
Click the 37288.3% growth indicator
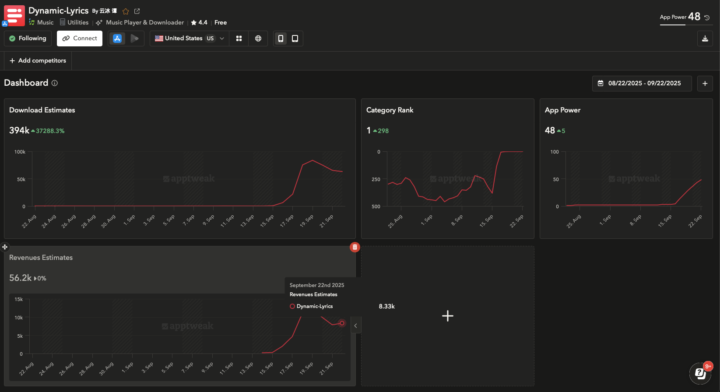[48, 131]
